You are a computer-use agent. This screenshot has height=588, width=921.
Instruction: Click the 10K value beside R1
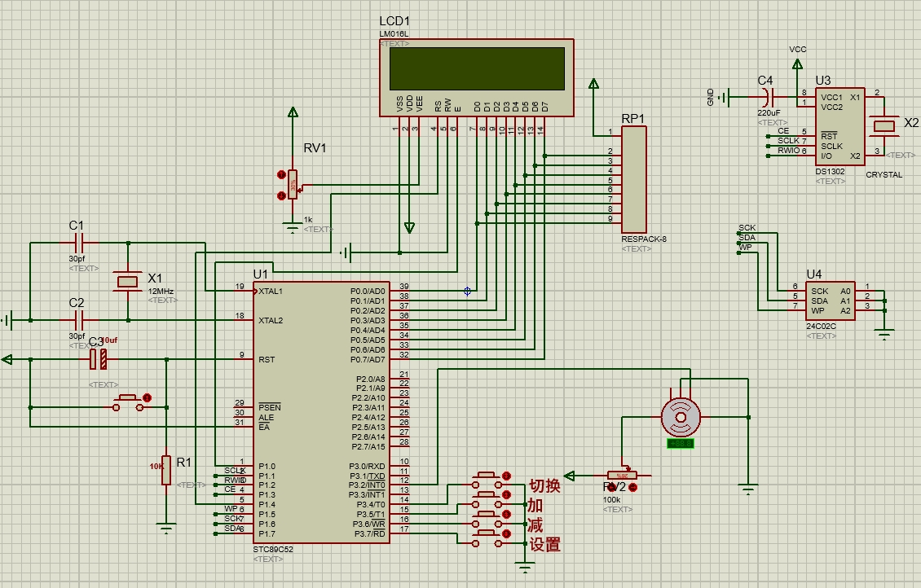point(156,467)
